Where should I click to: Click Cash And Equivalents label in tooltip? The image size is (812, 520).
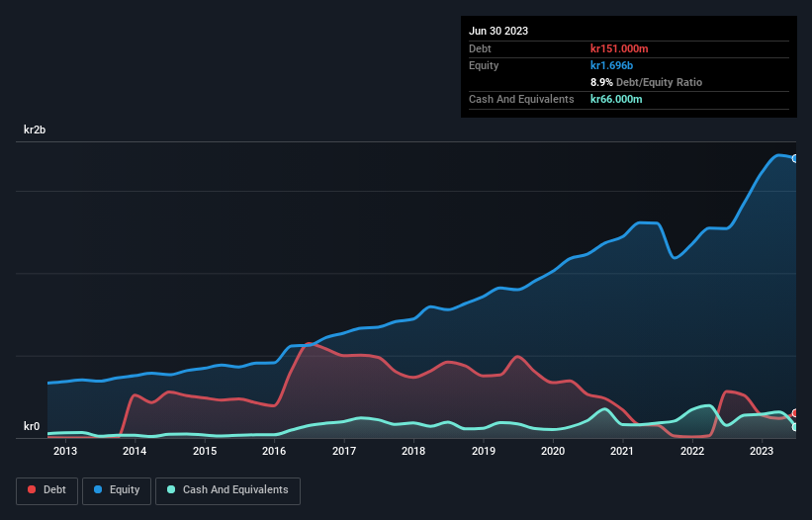coord(521,99)
